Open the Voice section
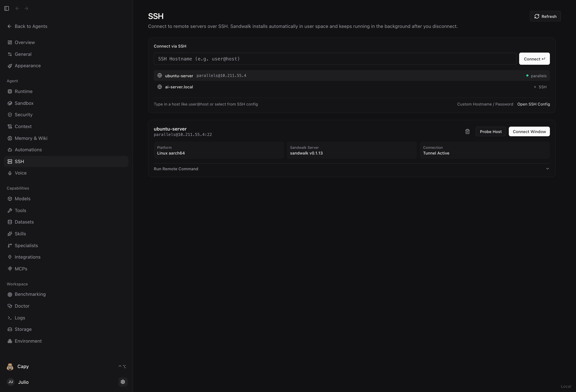 (66, 173)
